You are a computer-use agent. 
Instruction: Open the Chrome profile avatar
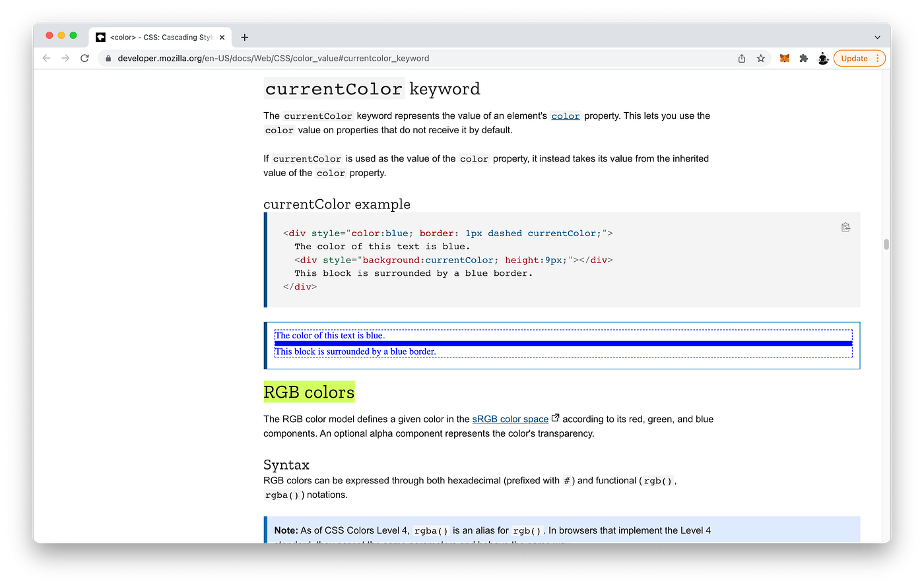(823, 58)
